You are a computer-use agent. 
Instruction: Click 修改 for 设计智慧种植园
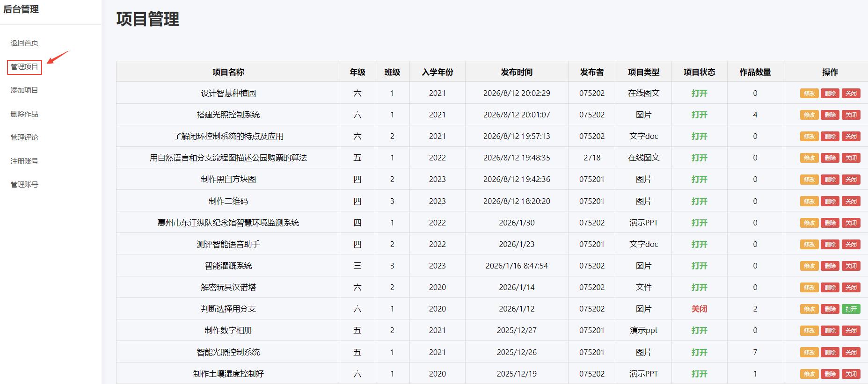click(x=809, y=93)
